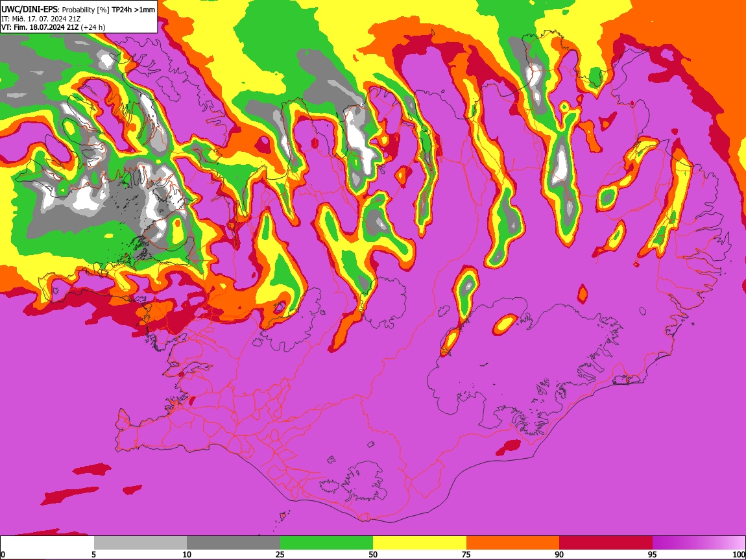Viewport: 746px width, 560px height.
Task: Click the legend value '95'
Action: click(x=653, y=554)
